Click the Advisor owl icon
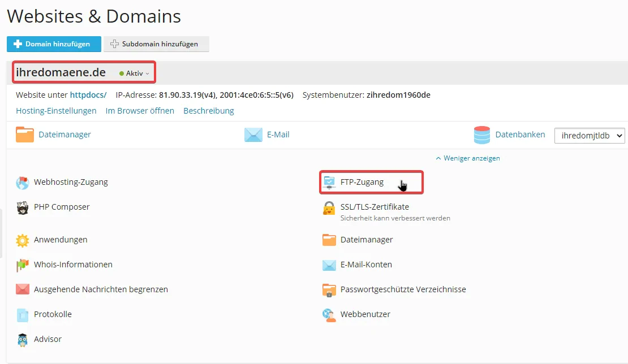 (x=23, y=340)
